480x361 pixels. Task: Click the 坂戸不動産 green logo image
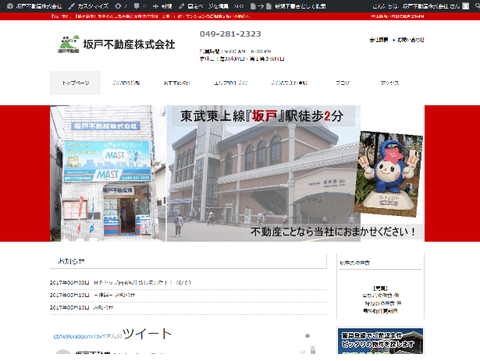pos(68,44)
